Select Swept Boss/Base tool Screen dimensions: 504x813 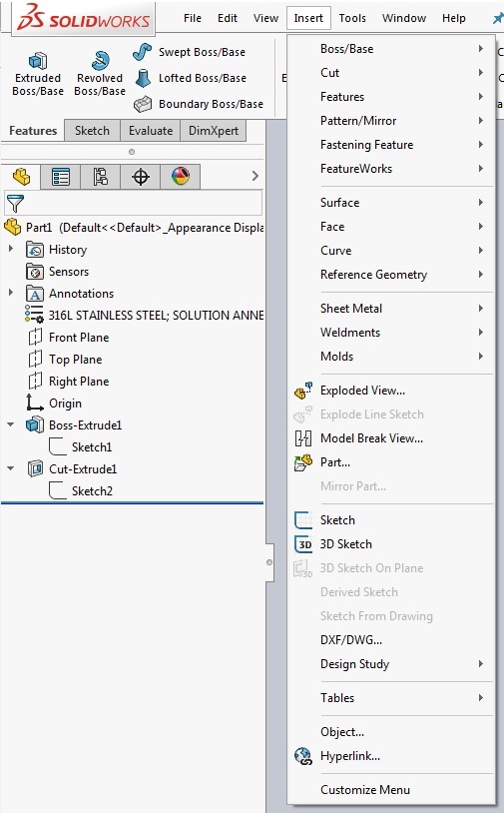click(189, 52)
